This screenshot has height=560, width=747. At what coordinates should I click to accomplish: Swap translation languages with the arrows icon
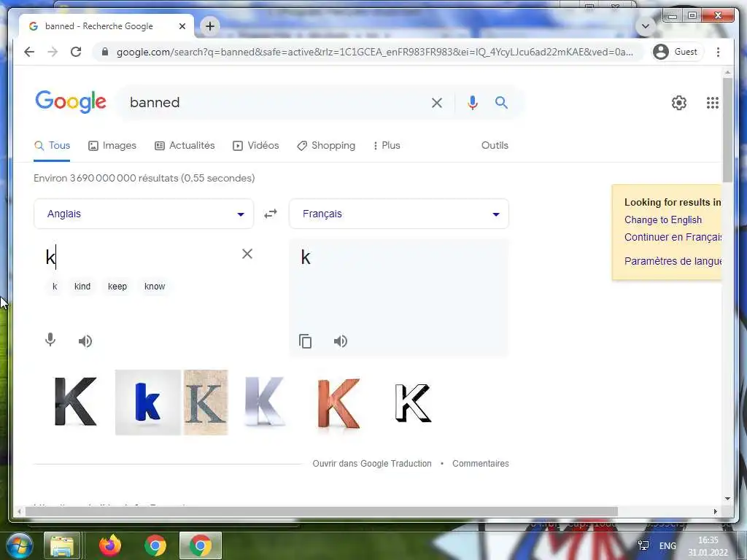(271, 214)
